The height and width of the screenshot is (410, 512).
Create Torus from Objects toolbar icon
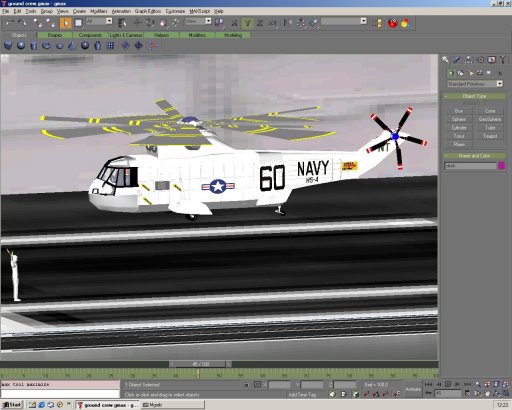click(46, 45)
